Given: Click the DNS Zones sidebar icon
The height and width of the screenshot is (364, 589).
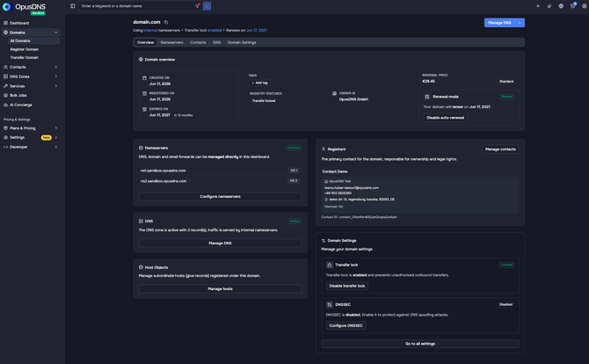Looking at the screenshot, I should coord(5,76).
